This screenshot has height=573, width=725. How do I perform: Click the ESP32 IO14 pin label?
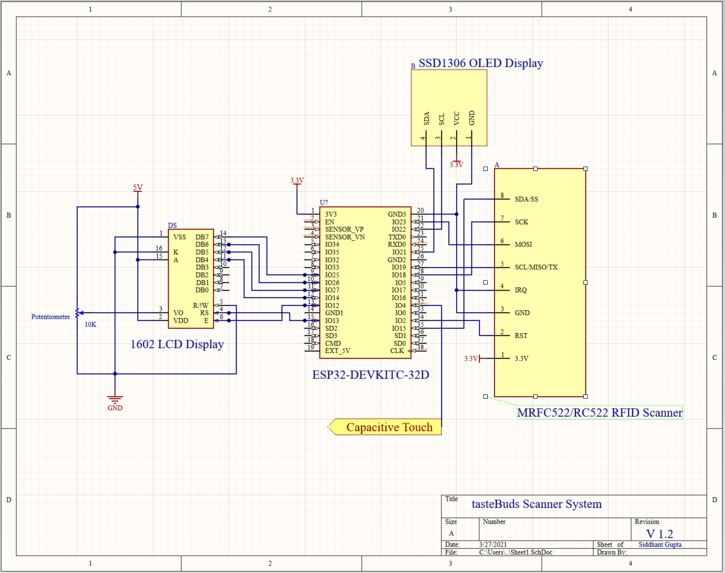[332, 298]
